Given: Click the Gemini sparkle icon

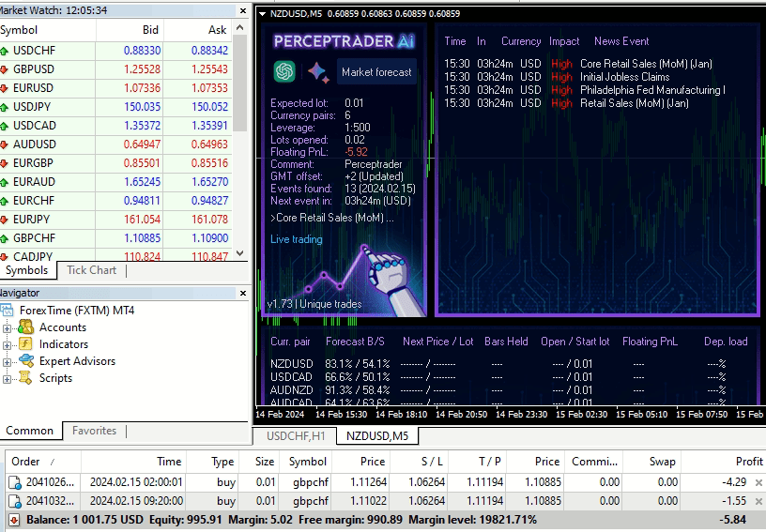Looking at the screenshot, I should (x=317, y=72).
